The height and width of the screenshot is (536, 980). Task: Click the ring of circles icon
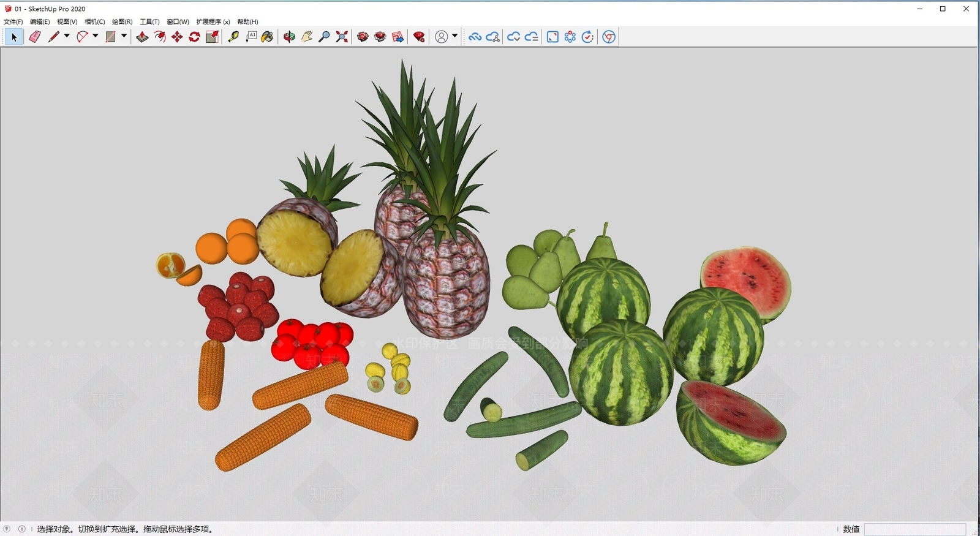click(x=570, y=37)
